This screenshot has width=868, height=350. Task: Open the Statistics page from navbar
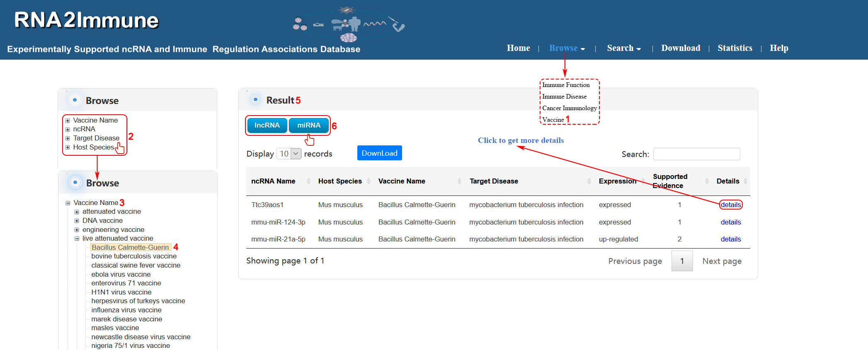(735, 48)
